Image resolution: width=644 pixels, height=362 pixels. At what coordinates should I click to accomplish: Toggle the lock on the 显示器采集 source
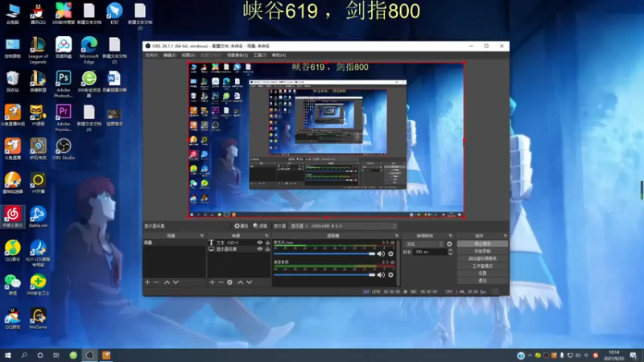pyautogui.click(x=267, y=249)
